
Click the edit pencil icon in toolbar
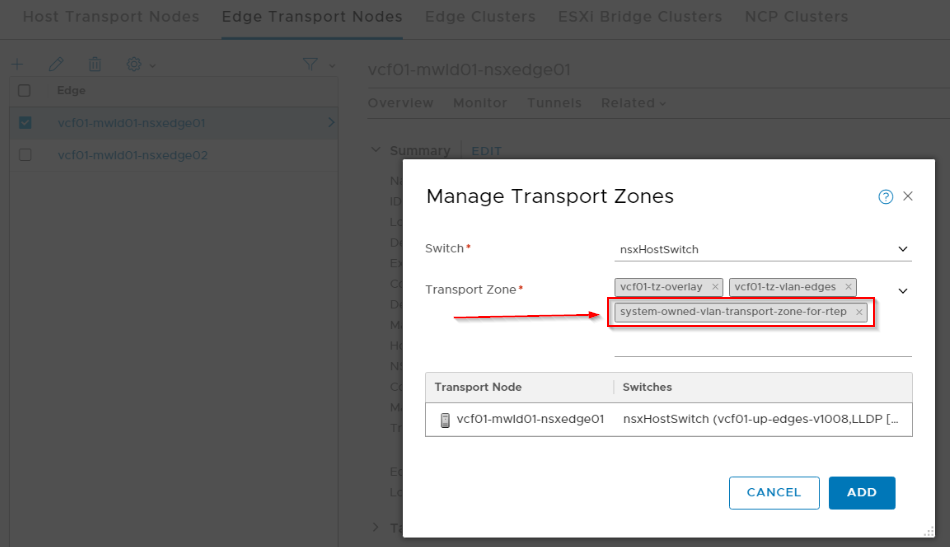56,64
